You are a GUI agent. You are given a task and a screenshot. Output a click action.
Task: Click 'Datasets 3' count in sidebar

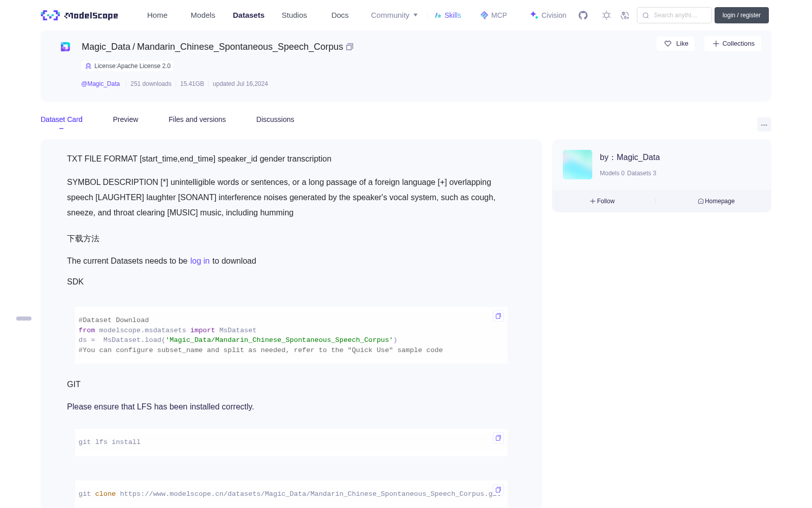(641, 173)
